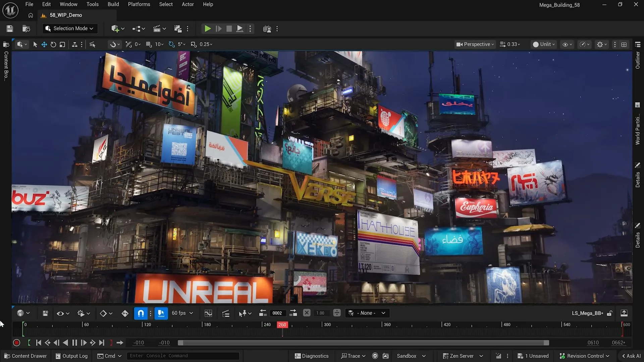This screenshot has height=362, width=644.
Task: Open grid snap size 10 dropdown
Action: (x=159, y=44)
